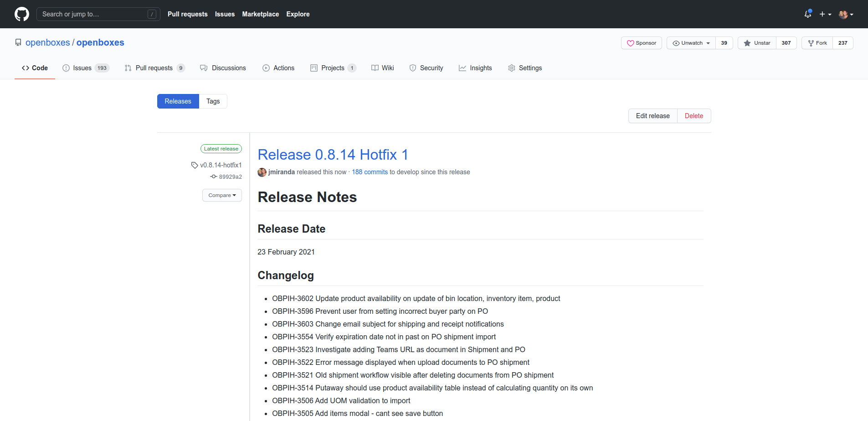Focus the Search or jump to field
868x421 pixels.
coord(98,14)
